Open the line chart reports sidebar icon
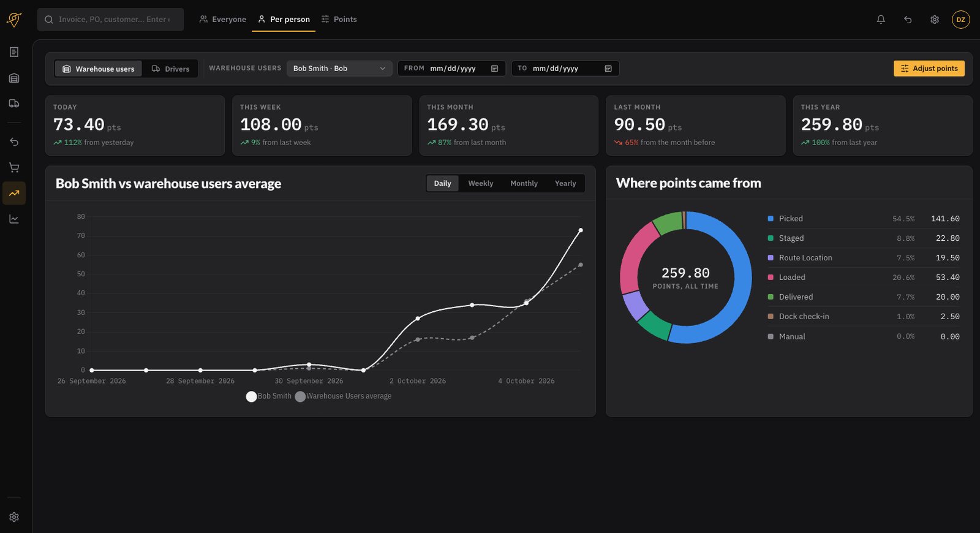The height and width of the screenshot is (533, 980). click(14, 219)
